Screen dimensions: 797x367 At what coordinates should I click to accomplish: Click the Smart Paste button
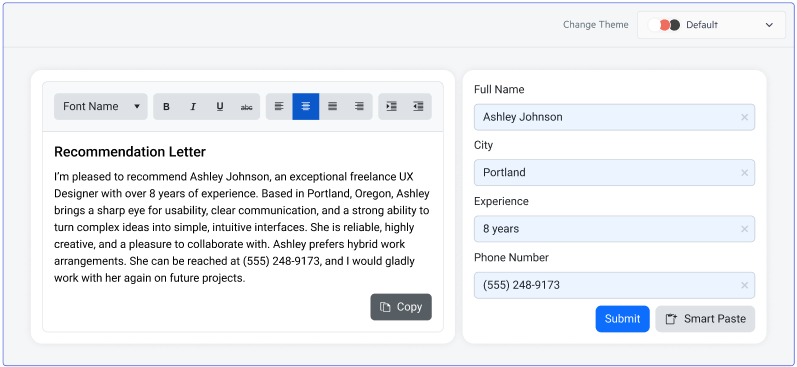point(705,319)
